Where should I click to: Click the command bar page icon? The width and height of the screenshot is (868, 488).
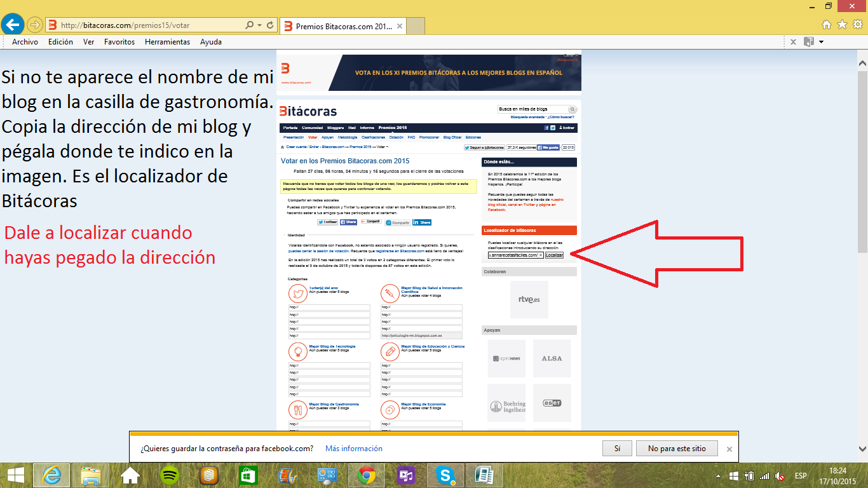point(809,42)
